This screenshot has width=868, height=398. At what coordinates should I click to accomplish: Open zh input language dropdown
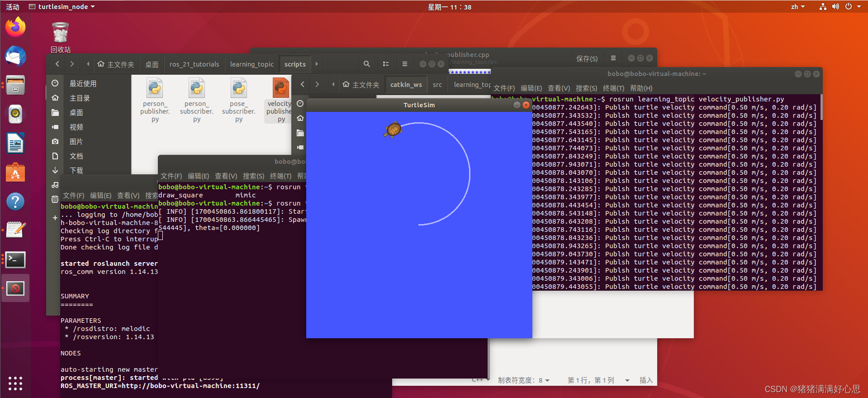[798, 7]
